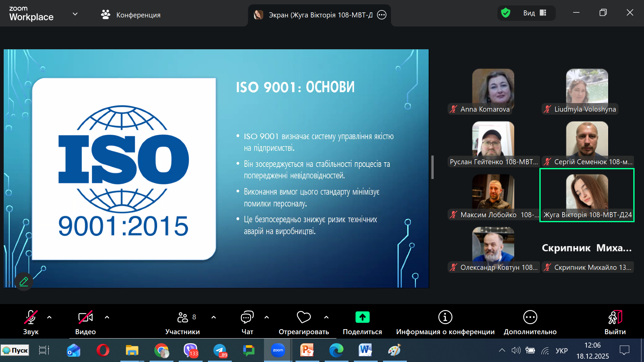Click the green Share screen icon

tap(362, 317)
